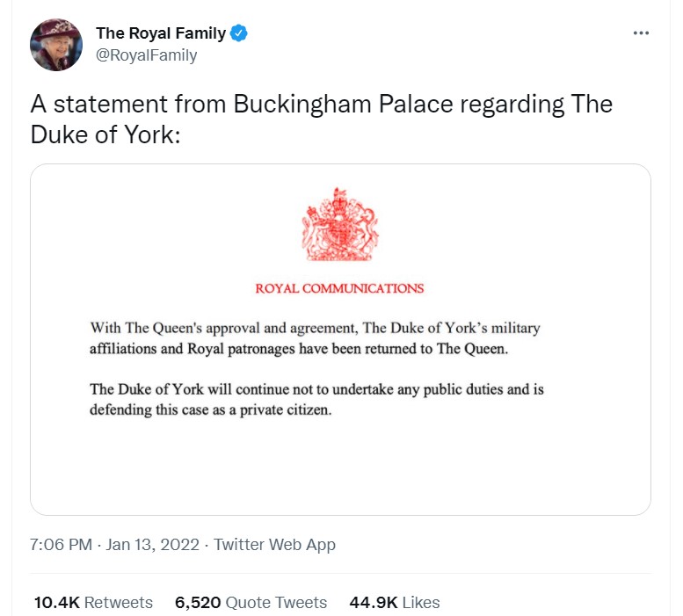Open the statement image via its blank area
Screen dimensions: 683x616
point(340,470)
